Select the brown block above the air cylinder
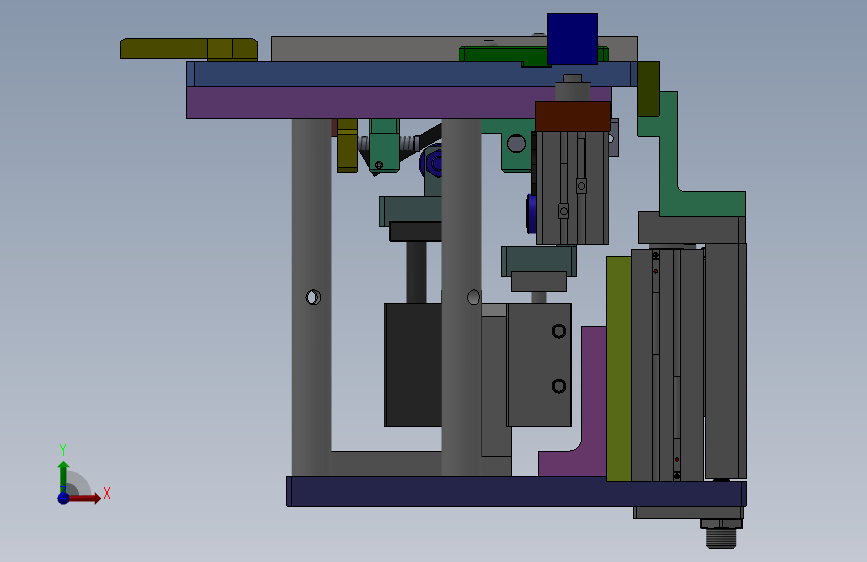The width and height of the screenshot is (867, 562). click(x=573, y=116)
